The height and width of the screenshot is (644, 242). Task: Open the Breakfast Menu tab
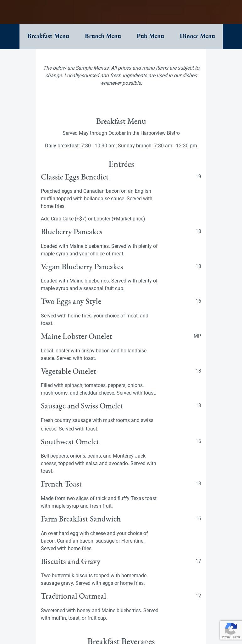click(x=48, y=36)
